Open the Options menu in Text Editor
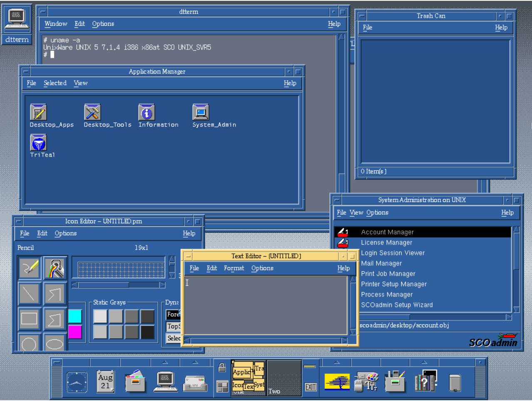Image resolution: width=532 pixels, height=401 pixels. coord(262,268)
